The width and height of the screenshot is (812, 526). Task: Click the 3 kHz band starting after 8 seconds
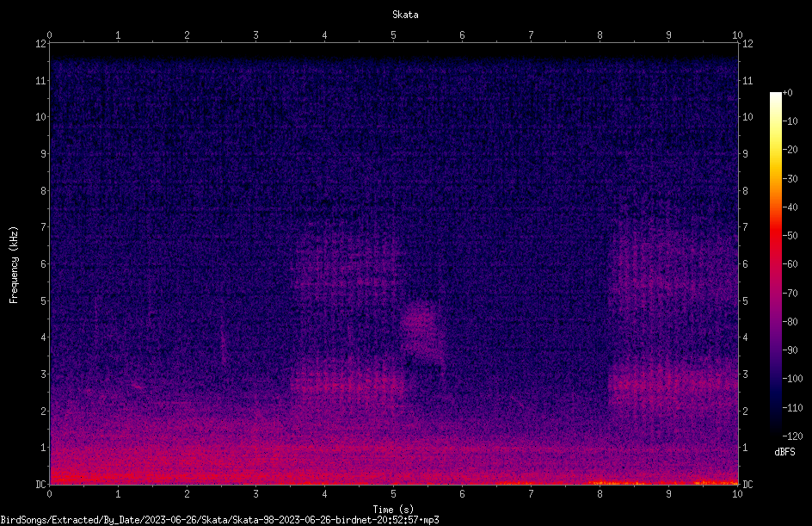click(672, 385)
